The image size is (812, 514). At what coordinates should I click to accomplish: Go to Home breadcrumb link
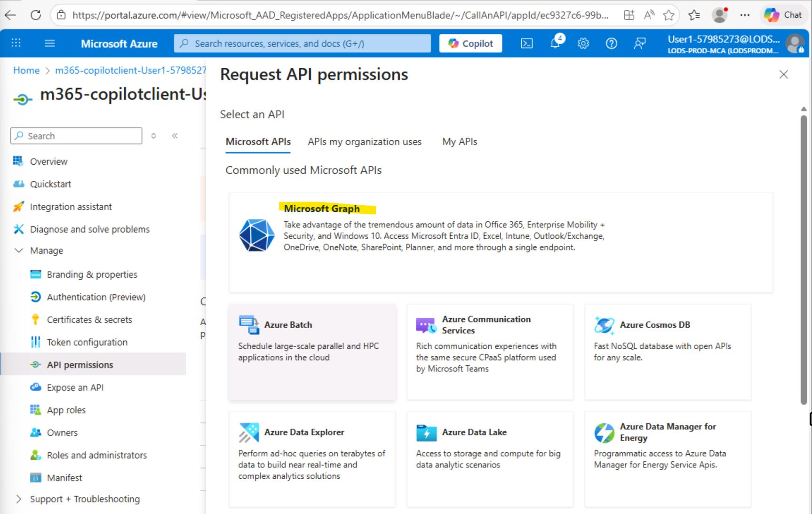coord(26,71)
